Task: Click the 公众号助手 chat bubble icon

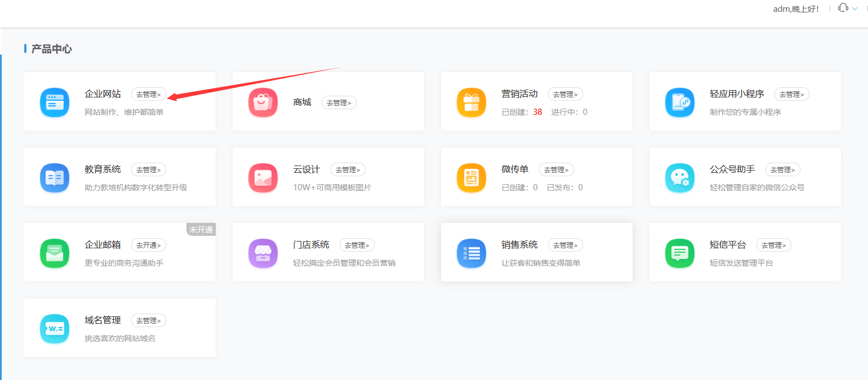Action: coord(679,177)
